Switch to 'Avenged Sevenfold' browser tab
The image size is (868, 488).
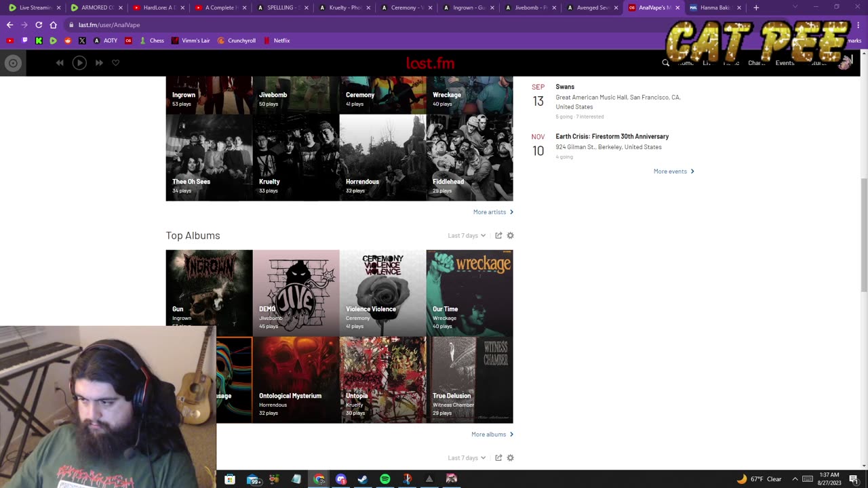click(x=591, y=7)
